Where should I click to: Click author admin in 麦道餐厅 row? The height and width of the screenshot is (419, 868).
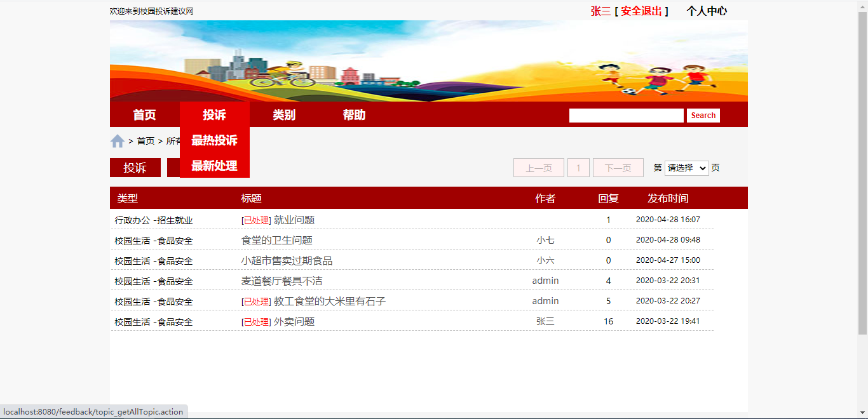tap(545, 281)
